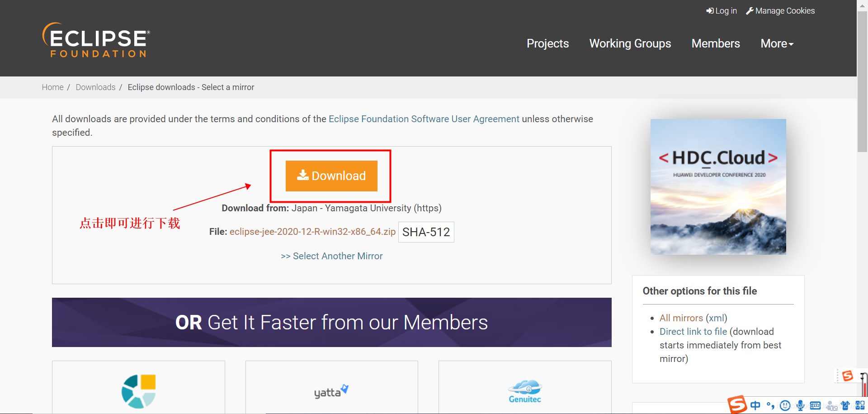This screenshot has height=414, width=868.
Task: Click 'Japan - Yamagata University (https)' text
Action: (367, 208)
